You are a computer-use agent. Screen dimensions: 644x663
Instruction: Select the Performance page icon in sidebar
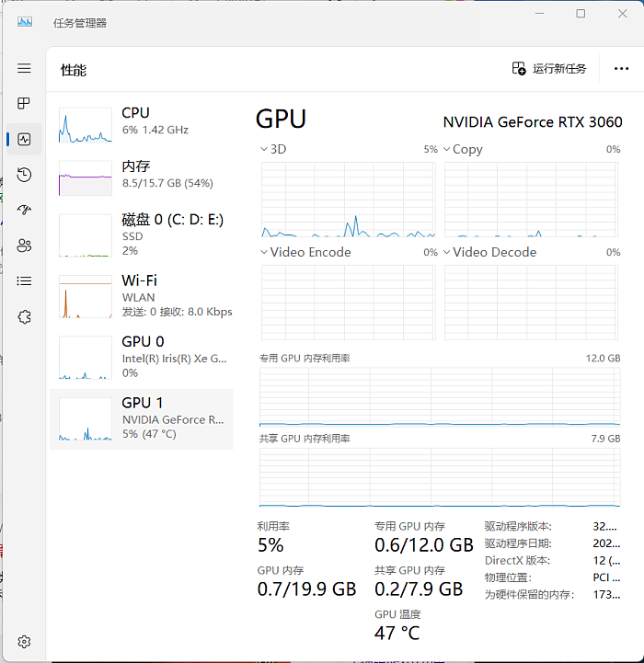coord(24,139)
